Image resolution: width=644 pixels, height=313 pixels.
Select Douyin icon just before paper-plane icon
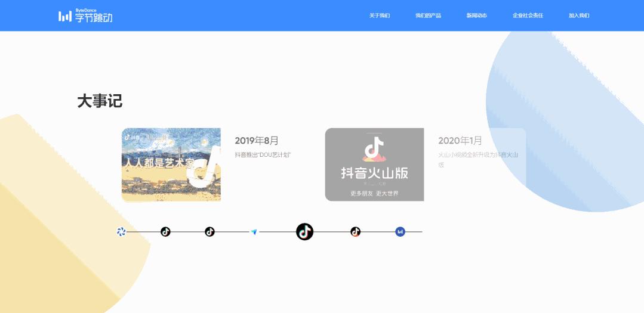(x=209, y=232)
